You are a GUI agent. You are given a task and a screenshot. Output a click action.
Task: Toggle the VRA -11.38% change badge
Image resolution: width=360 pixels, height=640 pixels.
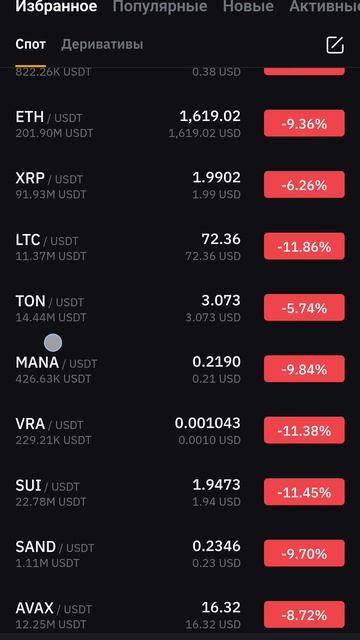click(304, 430)
